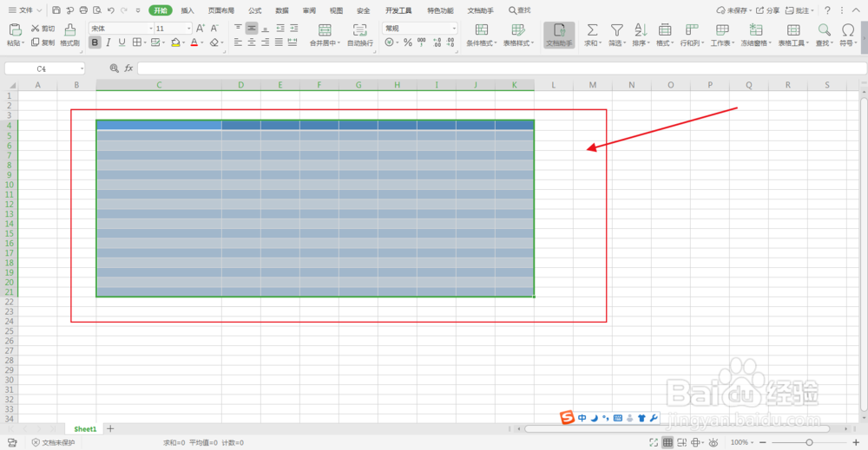The height and width of the screenshot is (450, 868).
Task: Toggle top vertical alignment button
Action: pyautogui.click(x=238, y=29)
